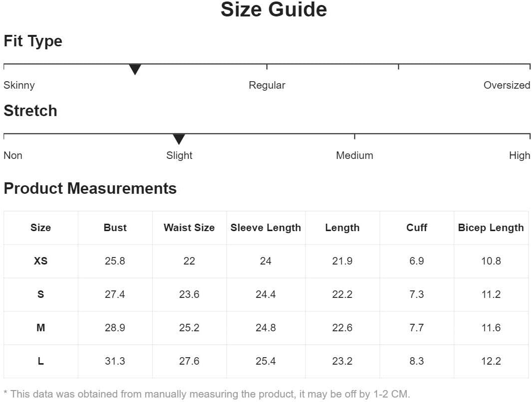This screenshot has height=402, width=532.
Task: Click the Bust column header
Action: click(115, 228)
